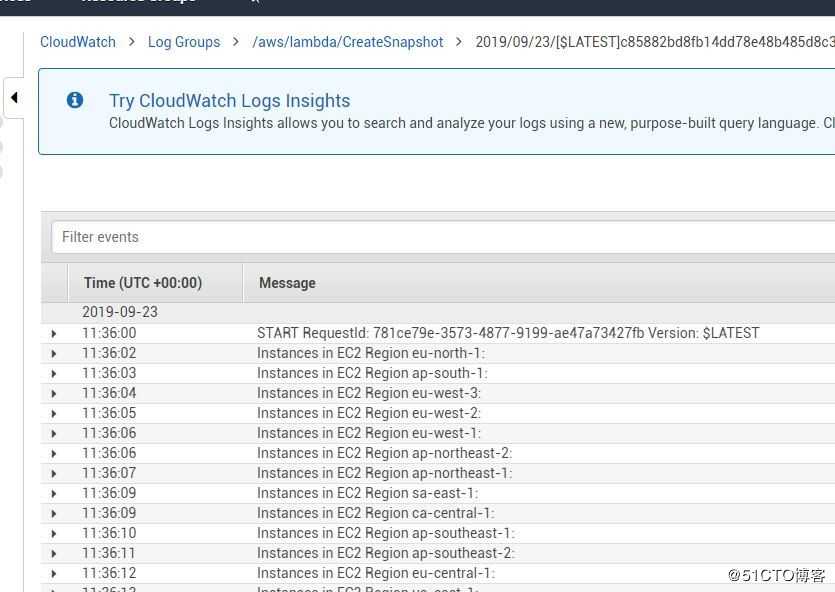Select timestamp 11:36:07
Image resolution: width=835 pixels, height=592 pixels.
click(109, 473)
